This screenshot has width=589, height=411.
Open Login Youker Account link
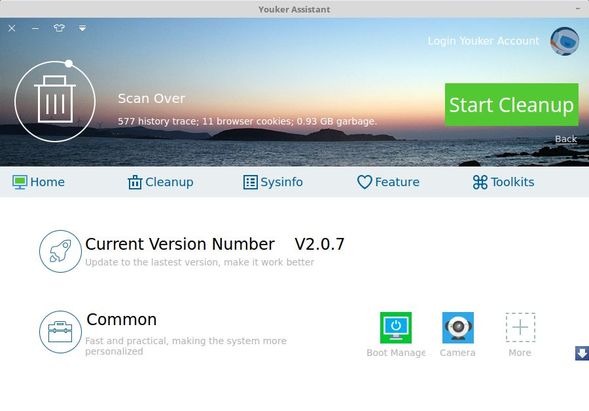[x=483, y=41]
